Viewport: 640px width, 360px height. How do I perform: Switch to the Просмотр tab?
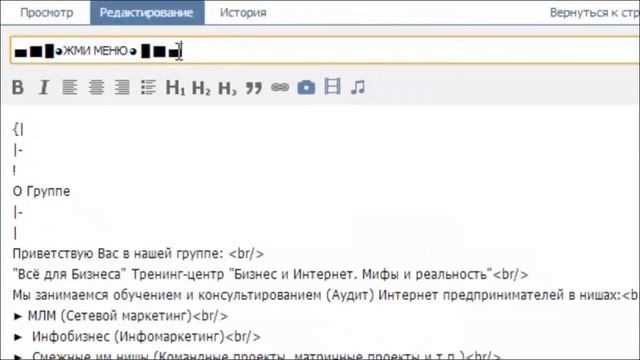(x=47, y=13)
